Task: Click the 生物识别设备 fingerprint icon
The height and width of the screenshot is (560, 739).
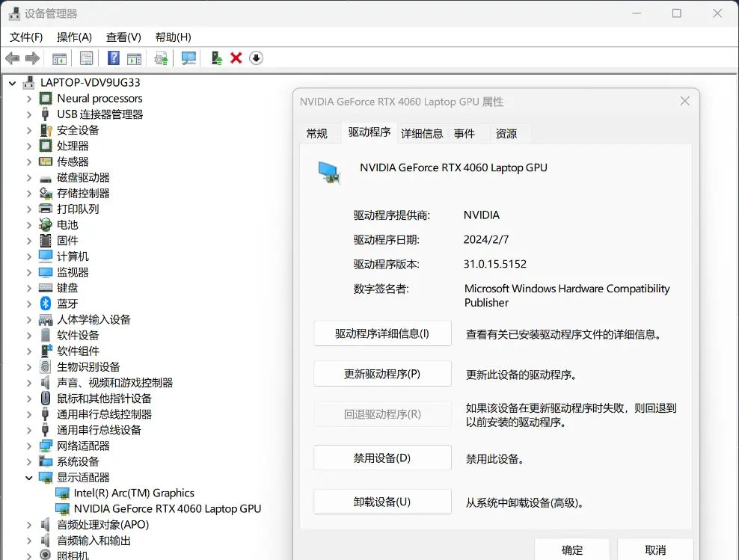Action: click(x=45, y=367)
